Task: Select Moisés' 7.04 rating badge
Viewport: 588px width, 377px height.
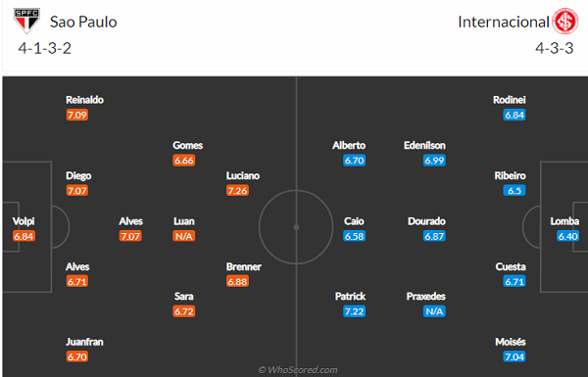Action: coord(514,356)
